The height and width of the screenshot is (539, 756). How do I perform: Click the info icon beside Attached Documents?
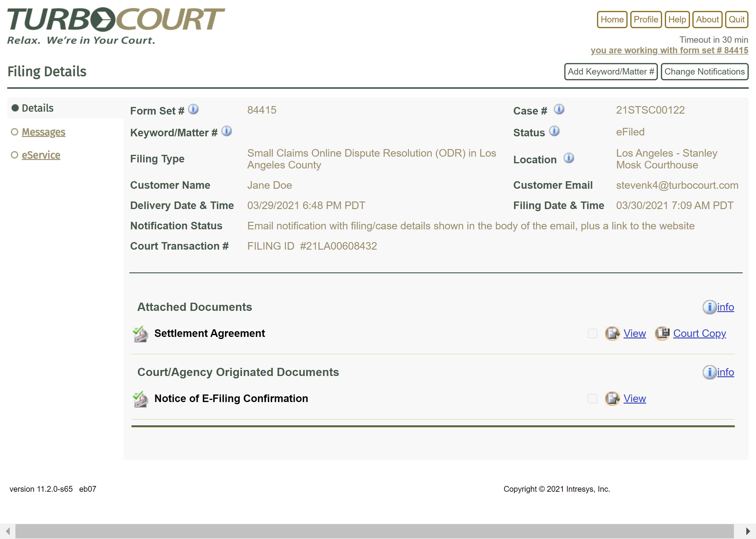710,307
